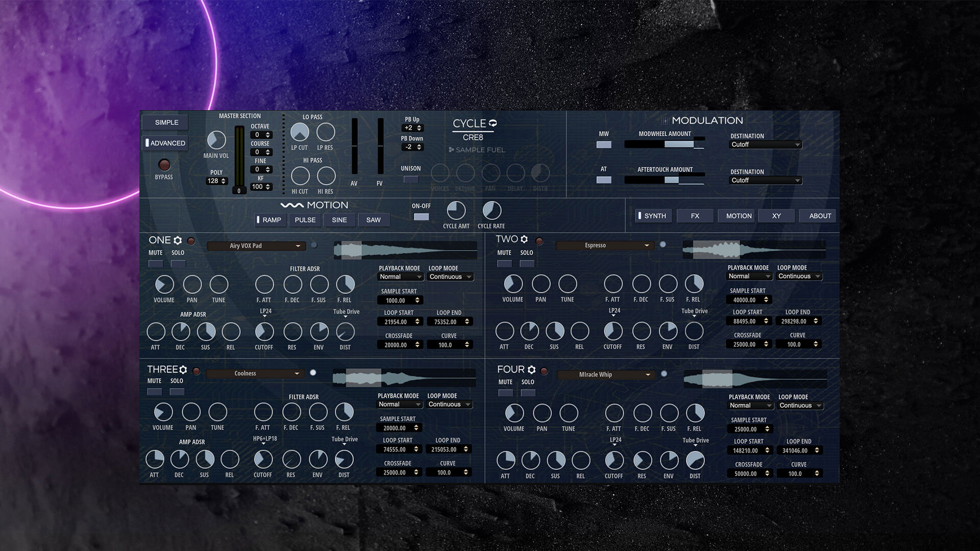Toggle the AT aftertouch switch
The width and height of the screenshot is (980, 551).
(x=604, y=180)
